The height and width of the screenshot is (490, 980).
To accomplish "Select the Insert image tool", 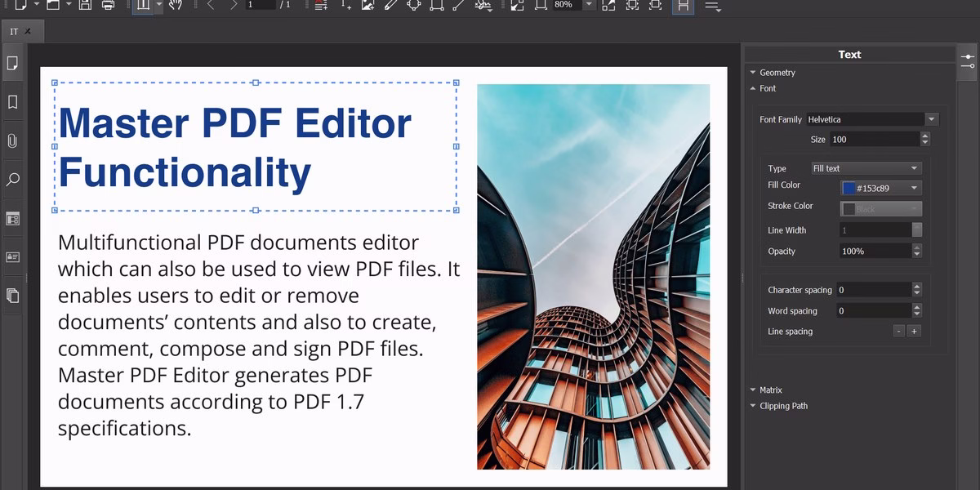I will pyautogui.click(x=368, y=6).
